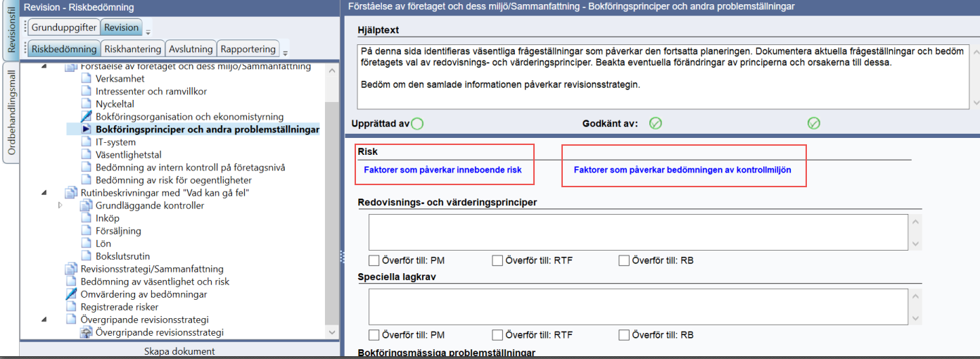Click the panel splitter handle between tree and form
Screen dimensions: 980x359
click(342, 256)
